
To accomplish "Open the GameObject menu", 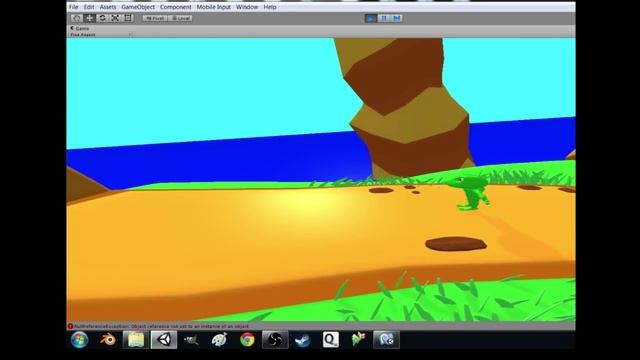I will click(138, 7).
